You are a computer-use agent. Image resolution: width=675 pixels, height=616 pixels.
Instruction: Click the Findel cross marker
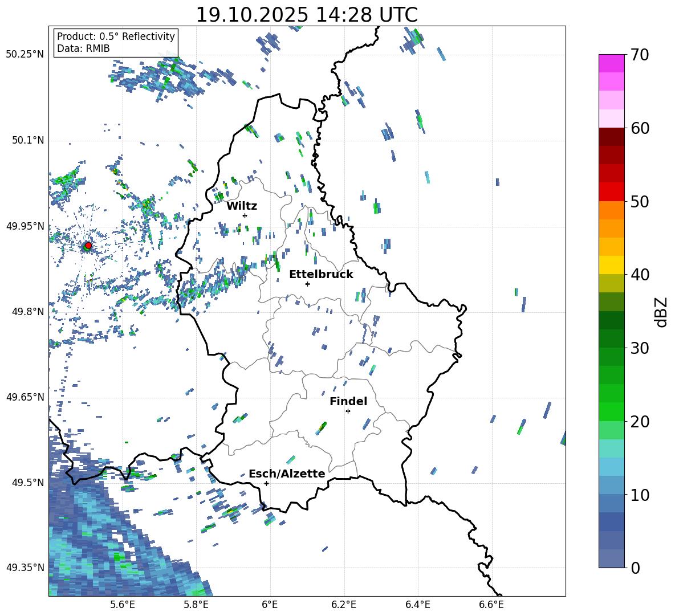(x=348, y=411)
